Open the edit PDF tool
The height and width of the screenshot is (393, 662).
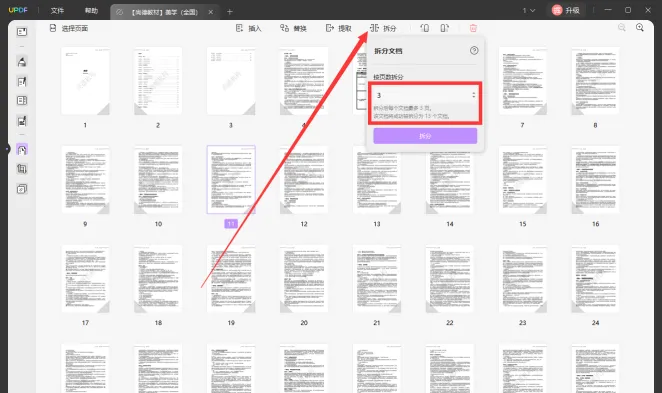pos(22,81)
